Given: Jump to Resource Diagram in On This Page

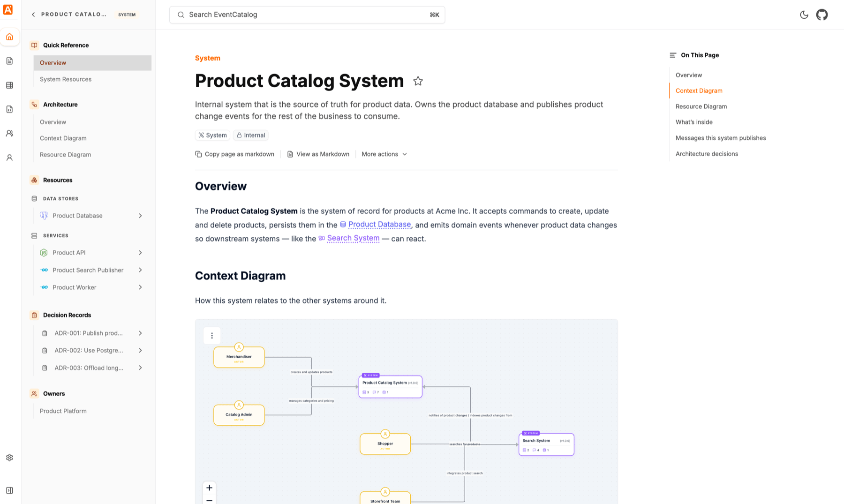Looking at the screenshot, I should click(x=701, y=106).
